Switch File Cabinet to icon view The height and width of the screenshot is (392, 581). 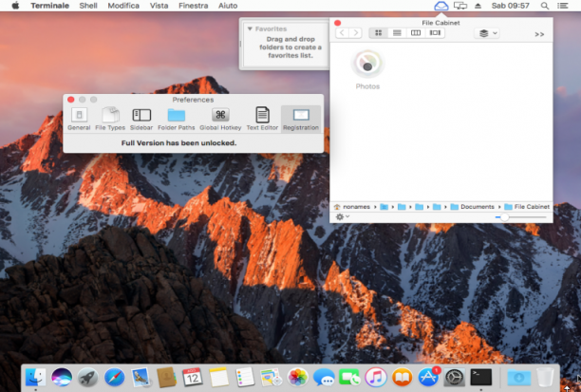click(x=379, y=33)
